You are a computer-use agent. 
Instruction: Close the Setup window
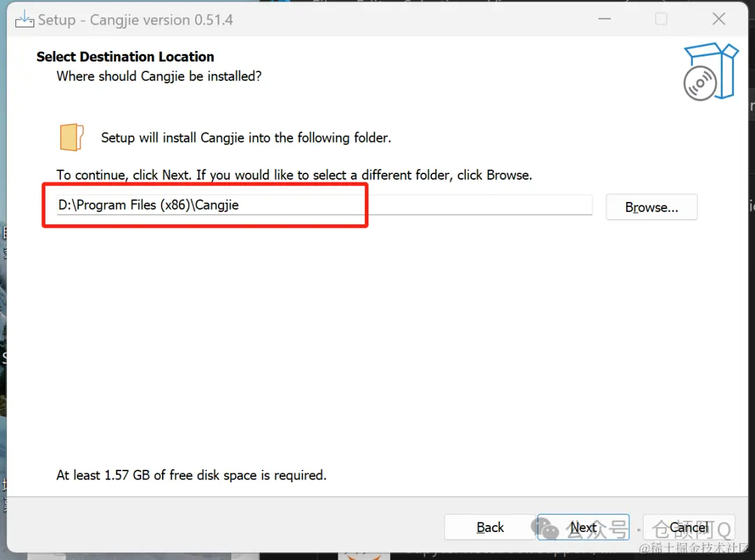[x=719, y=19]
